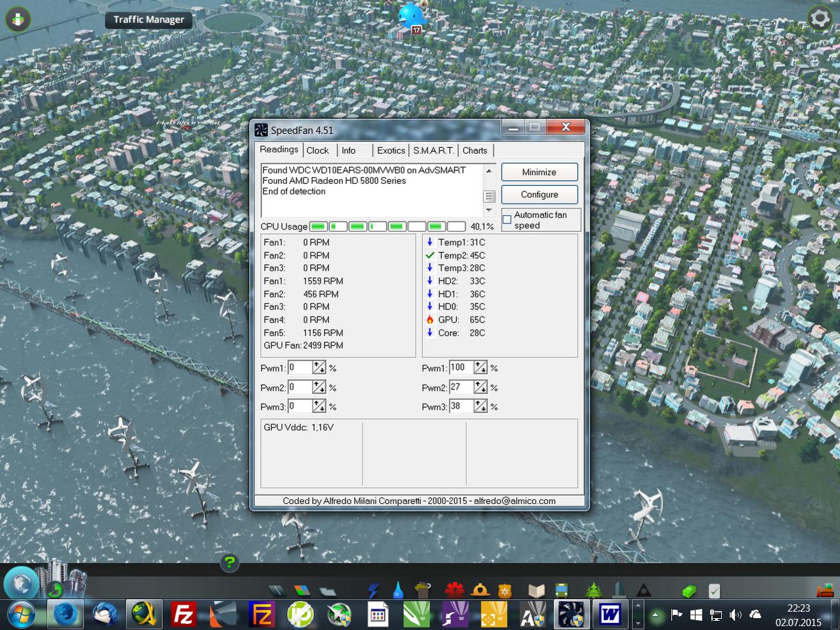Switch to the Exotics tab
The width and height of the screenshot is (840, 630).
point(391,150)
